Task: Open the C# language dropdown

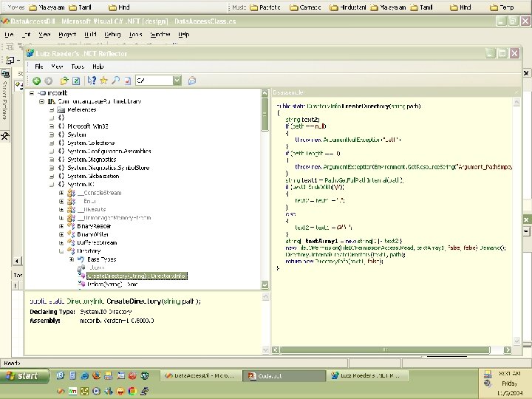Action: click(x=177, y=80)
